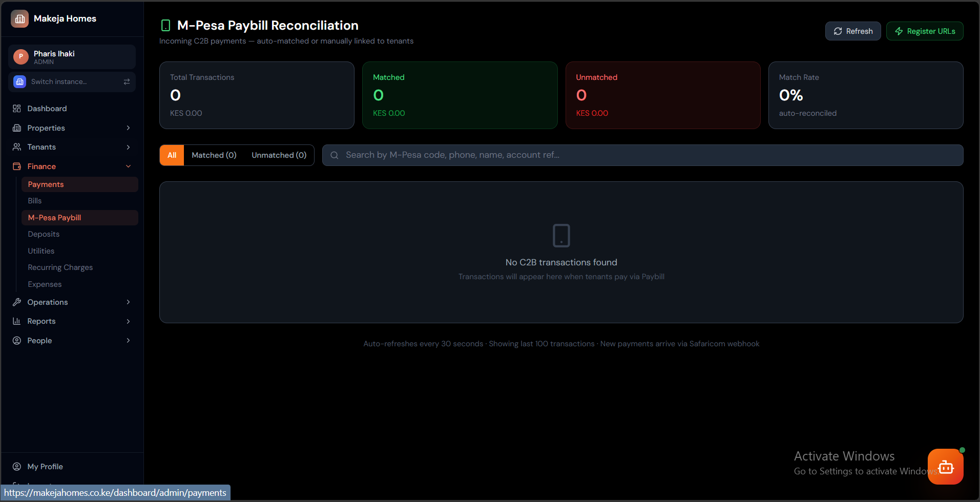This screenshot has height=502, width=980.
Task: Expand the People menu chevron
Action: click(x=128, y=341)
